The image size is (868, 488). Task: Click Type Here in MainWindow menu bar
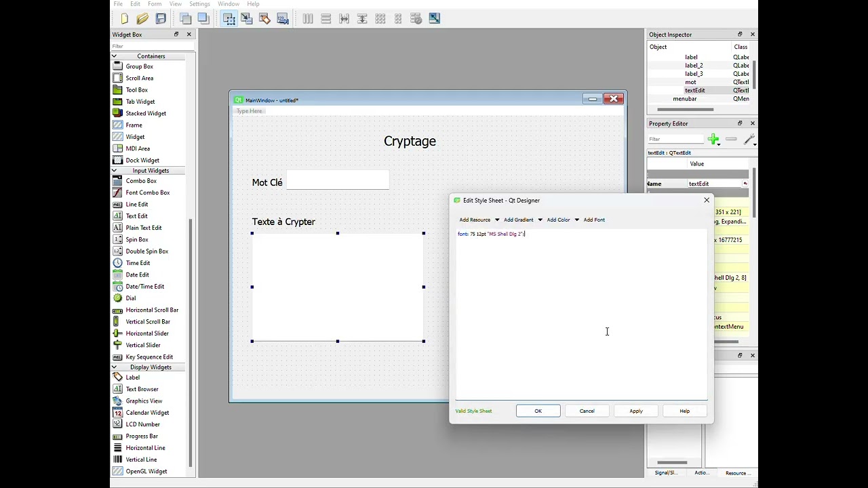[249, 111]
